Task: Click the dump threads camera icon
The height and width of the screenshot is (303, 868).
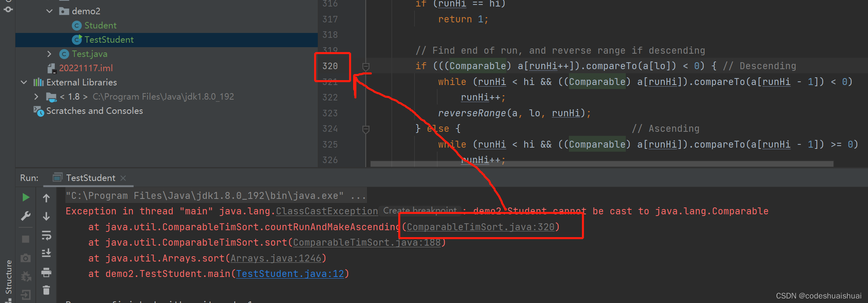Action: tap(26, 258)
